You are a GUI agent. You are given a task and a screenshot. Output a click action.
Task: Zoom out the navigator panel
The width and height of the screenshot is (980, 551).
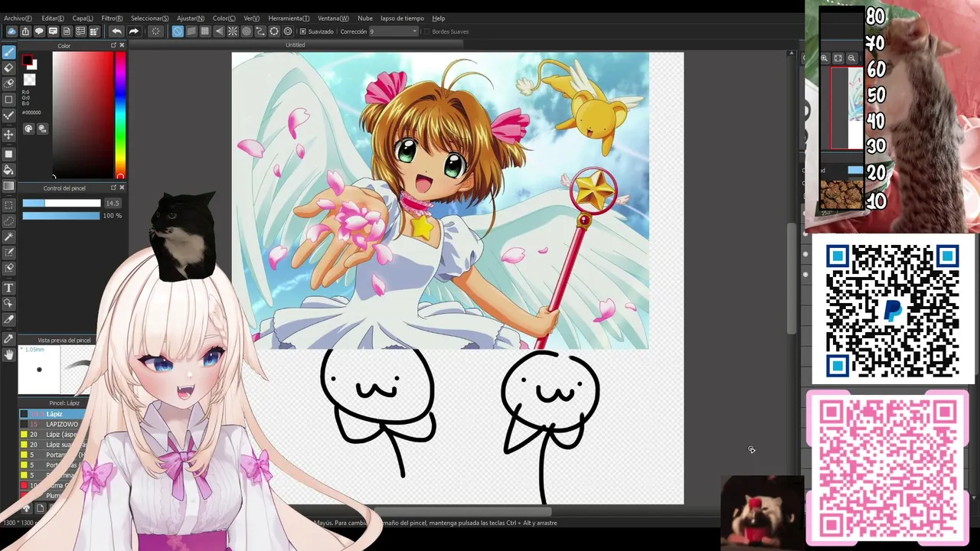(x=851, y=58)
